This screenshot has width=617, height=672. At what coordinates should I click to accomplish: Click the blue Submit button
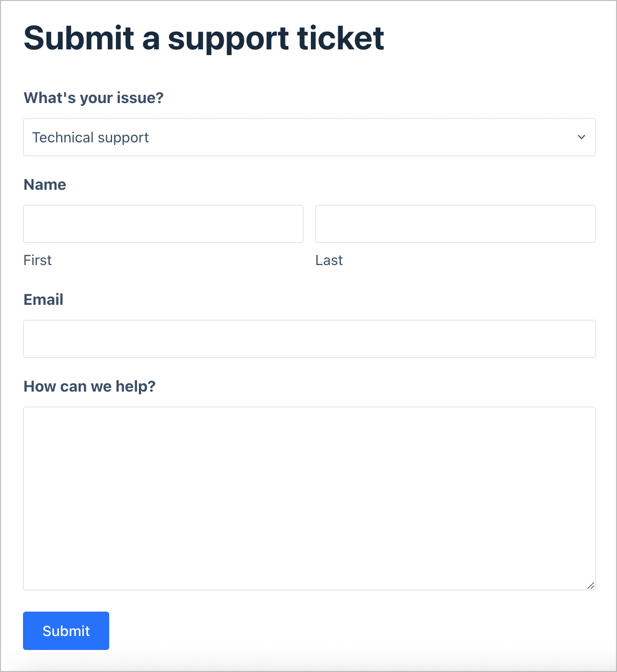pos(66,631)
